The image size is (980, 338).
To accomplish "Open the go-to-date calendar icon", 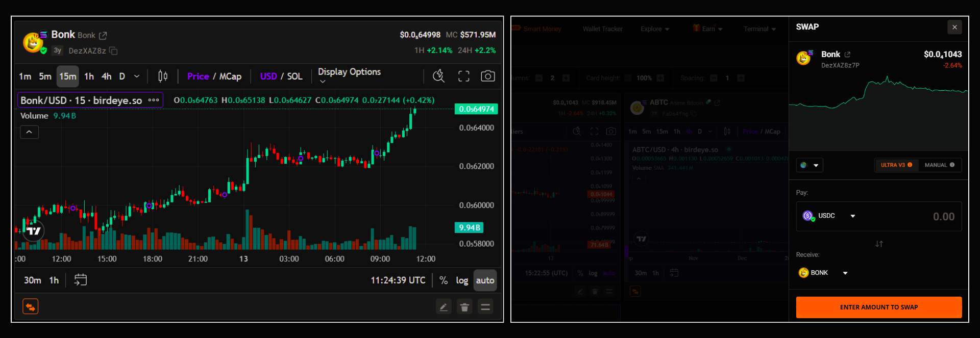I will coord(81,280).
